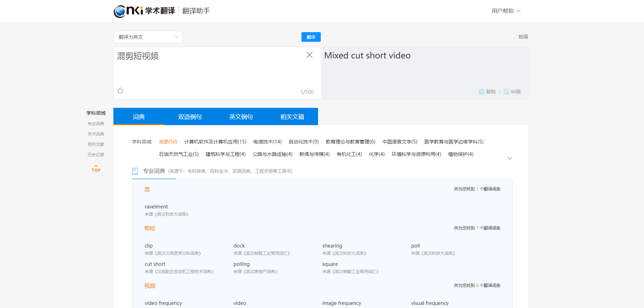The width and height of the screenshot is (644, 308).
Task: Switch to the 英文例句 tab
Action: point(241,116)
